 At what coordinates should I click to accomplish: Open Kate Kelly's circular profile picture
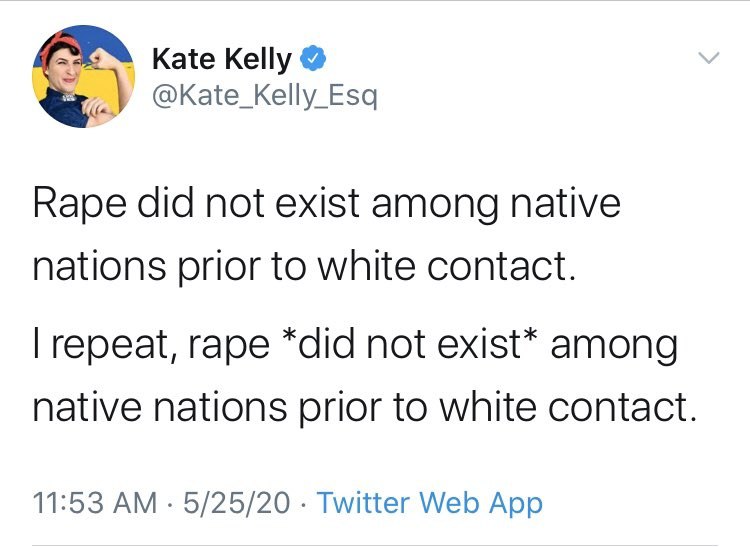tap(84, 77)
